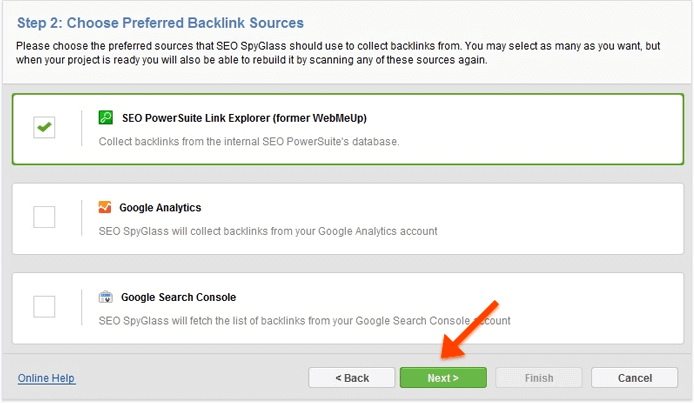The image size is (694, 403).
Task: Tick the Google Search Console checkbox
Action: coord(44,306)
